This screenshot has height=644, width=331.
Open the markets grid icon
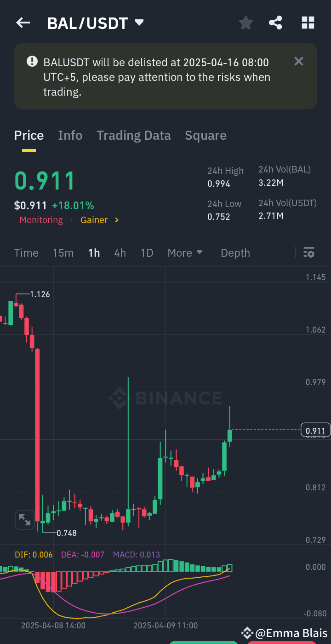308,22
